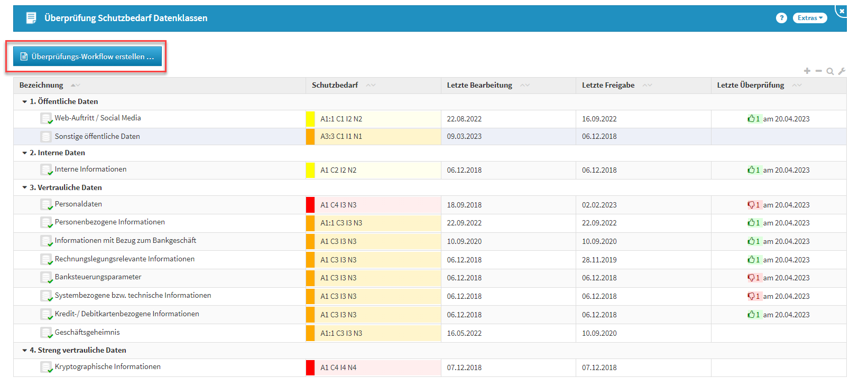Image resolution: width=868 pixels, height=387 pixels.
Task: Click the Überprüfungs-Workflow erstellen button
Action: click(87, 56)
